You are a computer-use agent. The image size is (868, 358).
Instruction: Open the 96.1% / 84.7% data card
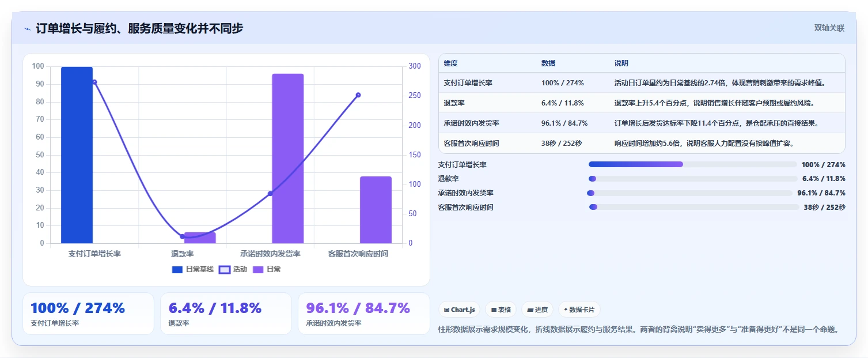click(364, 313)
